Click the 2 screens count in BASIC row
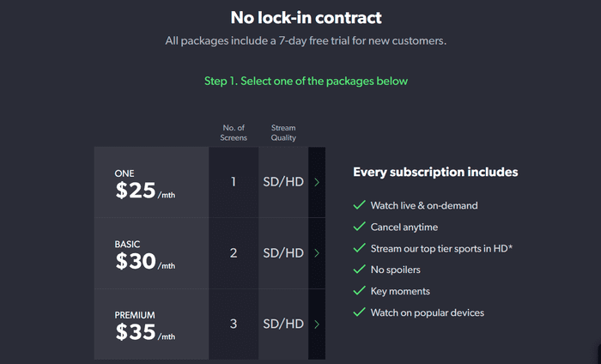Image resolution: width=601 pixels, height=364 pixels. 234,253
